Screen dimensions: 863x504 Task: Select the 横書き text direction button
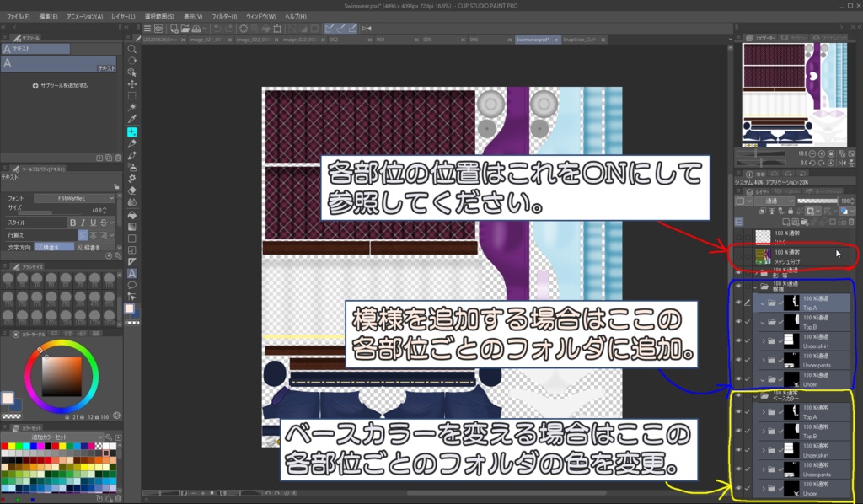pos(54,248)
